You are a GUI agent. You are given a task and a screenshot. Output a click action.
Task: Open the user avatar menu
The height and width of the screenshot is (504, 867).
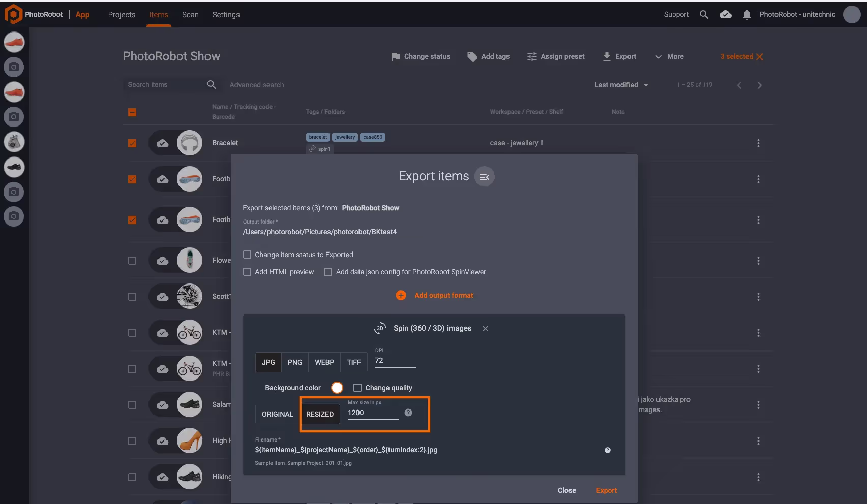coord(852,14)
